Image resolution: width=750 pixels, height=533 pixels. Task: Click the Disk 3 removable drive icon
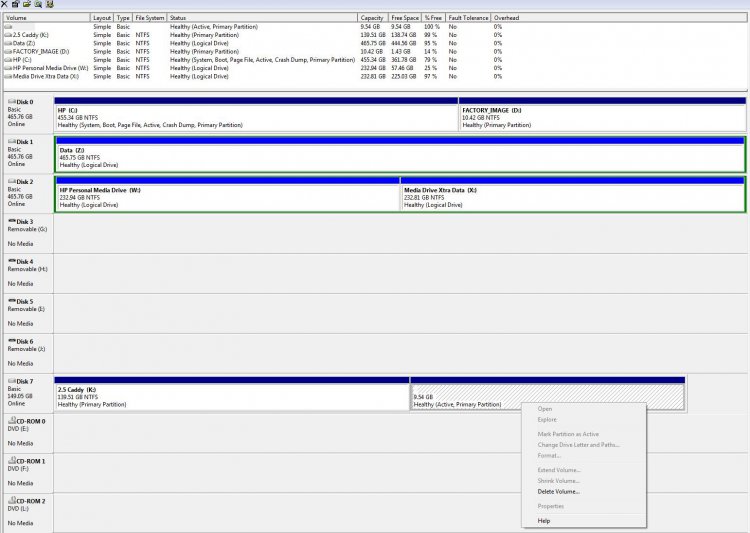12,221
